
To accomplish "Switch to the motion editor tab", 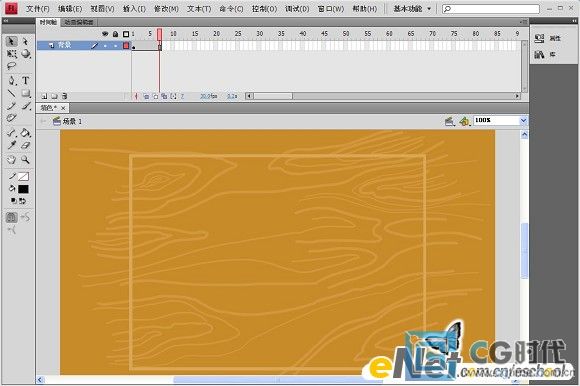I will [78, 22].
